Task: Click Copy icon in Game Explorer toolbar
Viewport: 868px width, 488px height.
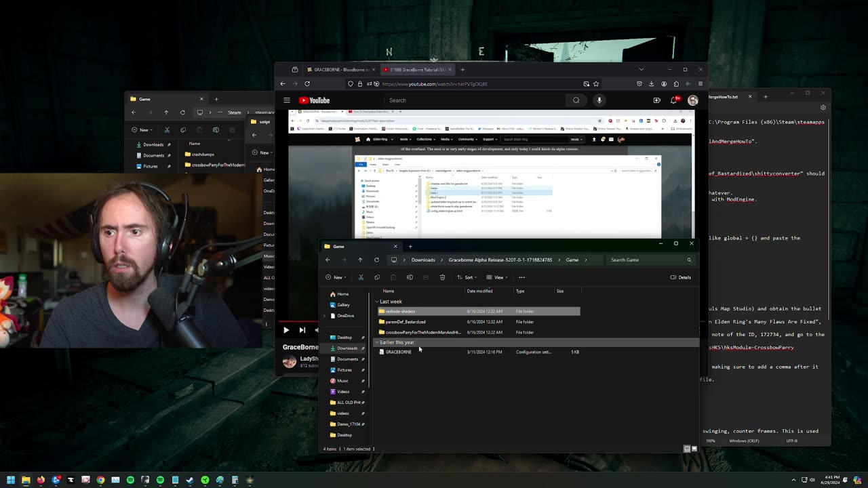Action: 377,277
